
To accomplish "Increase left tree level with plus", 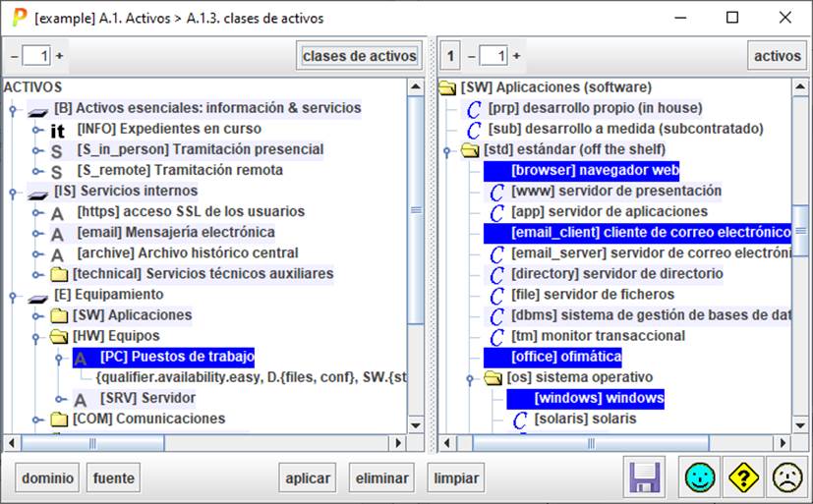I will tap(59, 56).
